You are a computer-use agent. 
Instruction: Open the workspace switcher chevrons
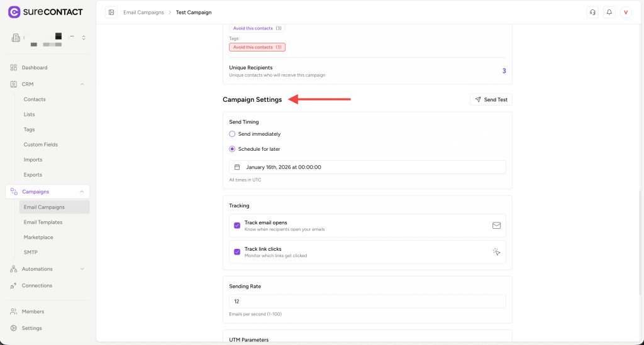pyautogui.click(x=84, y=38)
